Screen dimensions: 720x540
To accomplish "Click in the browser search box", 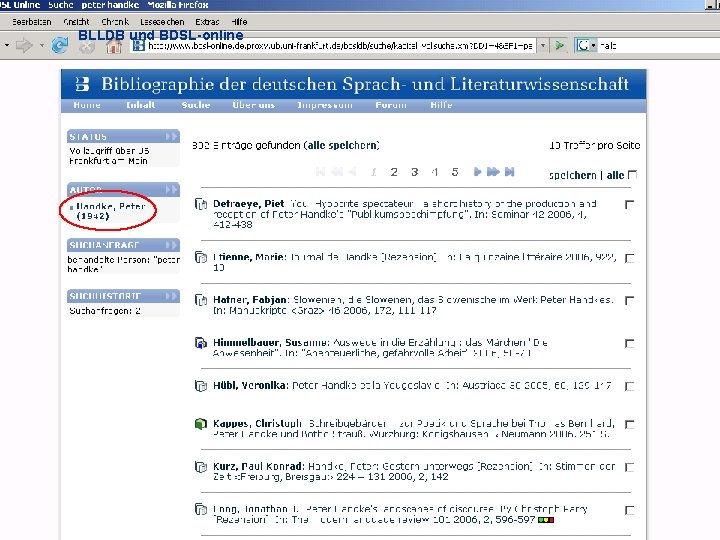I will [x=659, y=45].
